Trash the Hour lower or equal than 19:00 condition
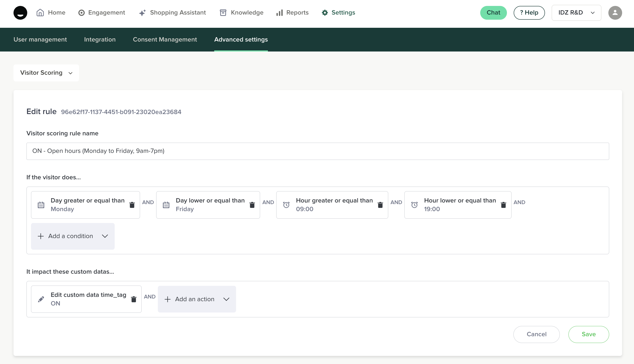The image size is (634, 364). click(x=503, y=205)
